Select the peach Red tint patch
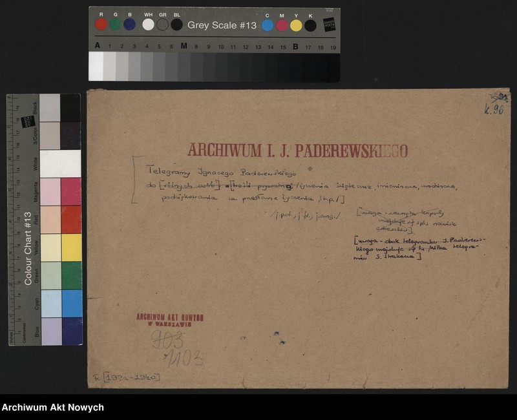This screenshot has height=420, width=517. pos(50,220)
